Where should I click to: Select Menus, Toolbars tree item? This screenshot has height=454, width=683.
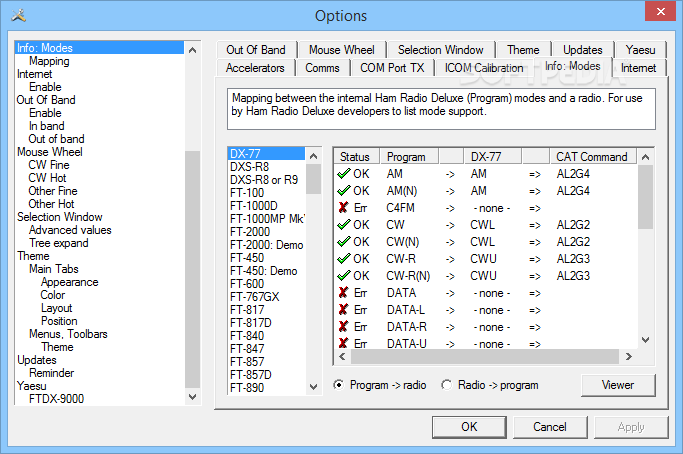click(68, 334)
